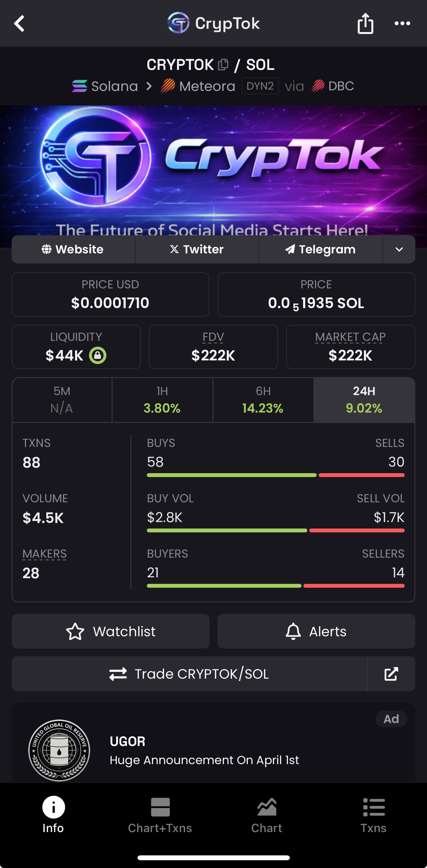Tap the green liquidity lock icon
Viewport: 427px width, 868px height.
pyautogui.click(x=98, y=355)
